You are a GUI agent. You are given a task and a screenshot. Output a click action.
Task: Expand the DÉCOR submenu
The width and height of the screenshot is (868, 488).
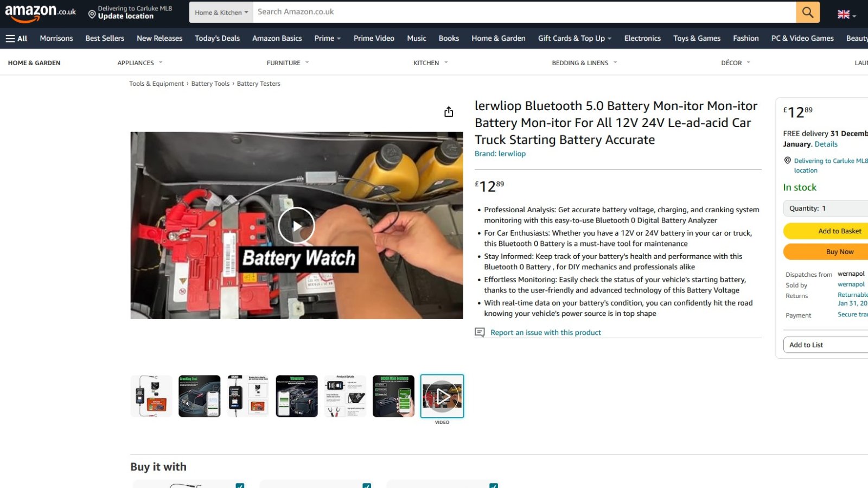[x=736, y=63]
